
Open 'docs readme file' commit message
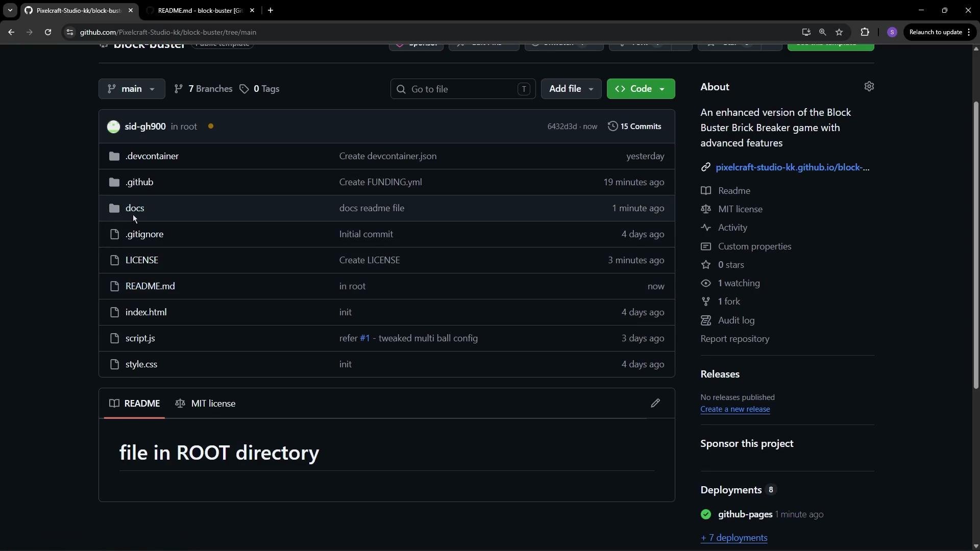point(372,208)
